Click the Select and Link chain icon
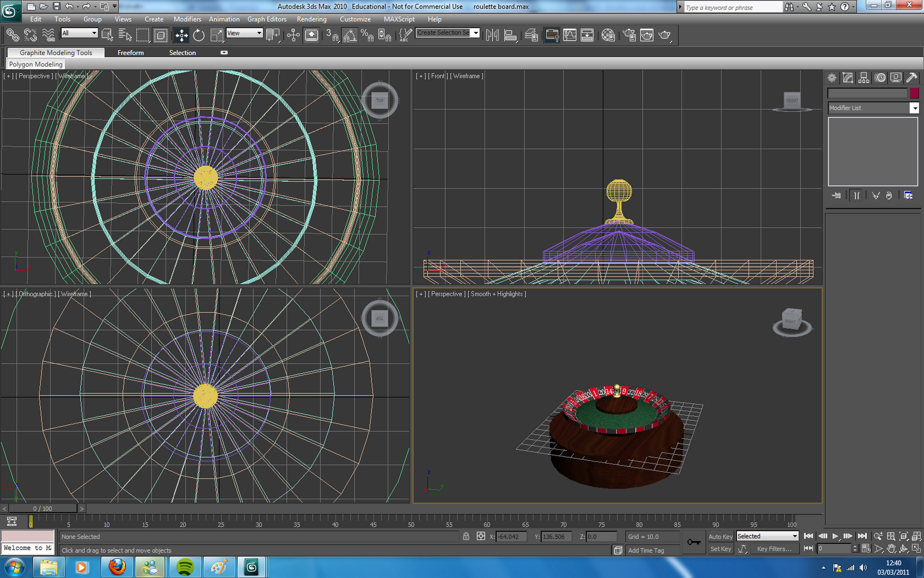This screenshot has width=924, height=578. 12,35
